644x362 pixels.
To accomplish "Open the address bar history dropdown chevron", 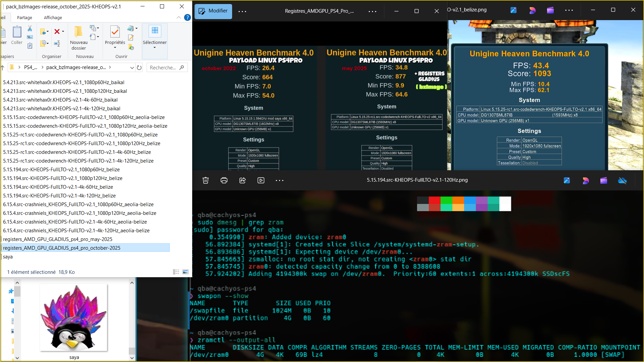I will coord(132,68).
